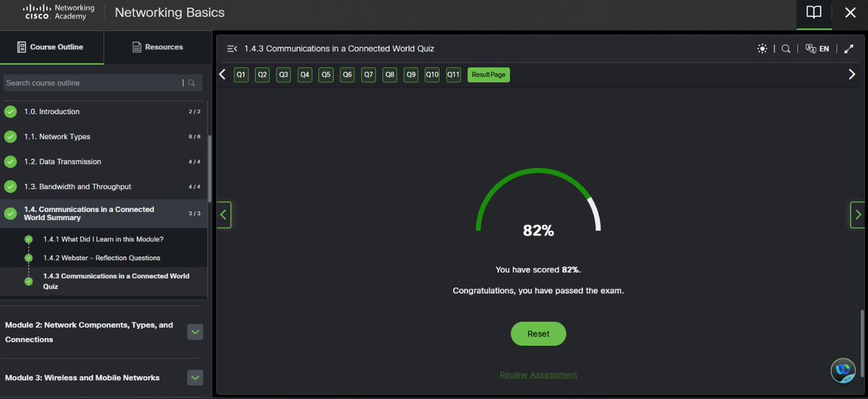Screen dimensions: 868x399
Task: Select the Result Page tab
Action: point(488,75)
